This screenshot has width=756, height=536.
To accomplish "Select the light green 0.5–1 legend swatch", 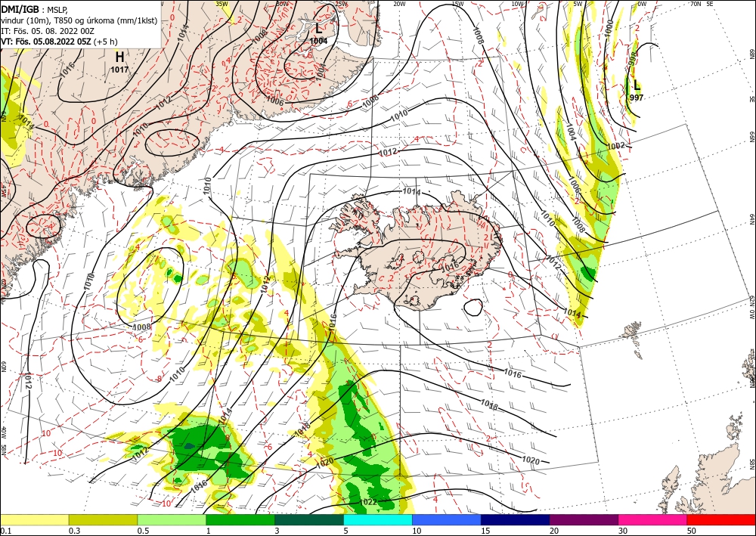I will (x=172, y=519).
